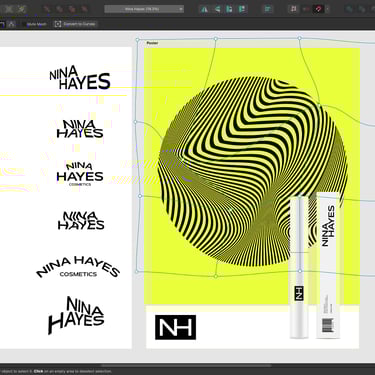Open the Snapping options dropdown arrow
Image resolution: width=375 pixels, height=375 pixels.
coord(327,9)
